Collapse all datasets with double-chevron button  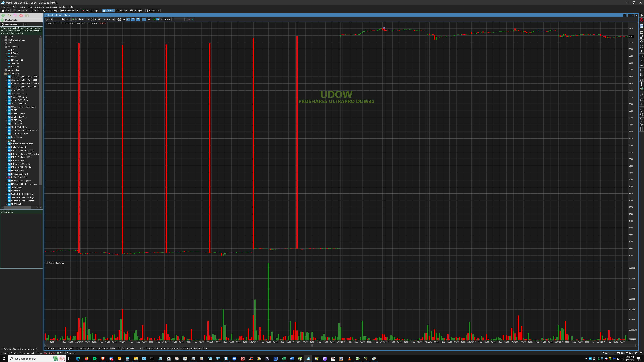[x=21, y=24]
